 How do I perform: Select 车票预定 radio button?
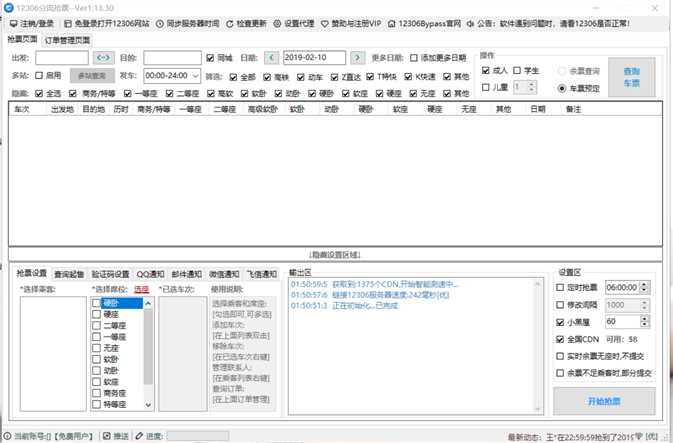tap(561, 88)
